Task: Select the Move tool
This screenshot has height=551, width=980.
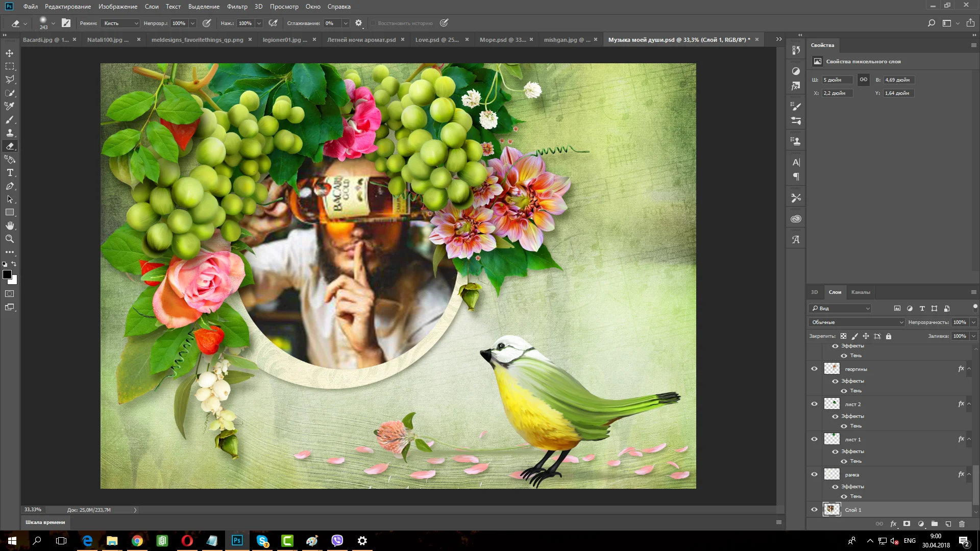Action: 10,53
